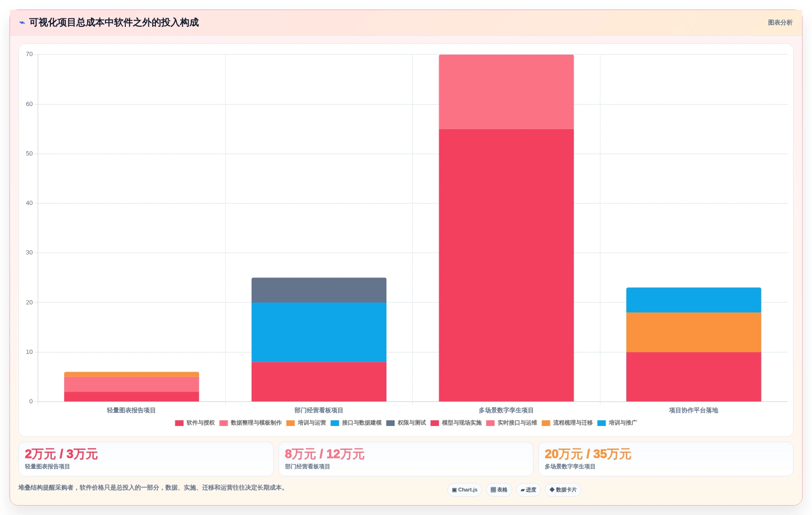Screen dimensions: 812x515
Task: Select the red segment of the 部门经营看板项目 bar
Action: [319, 382]
